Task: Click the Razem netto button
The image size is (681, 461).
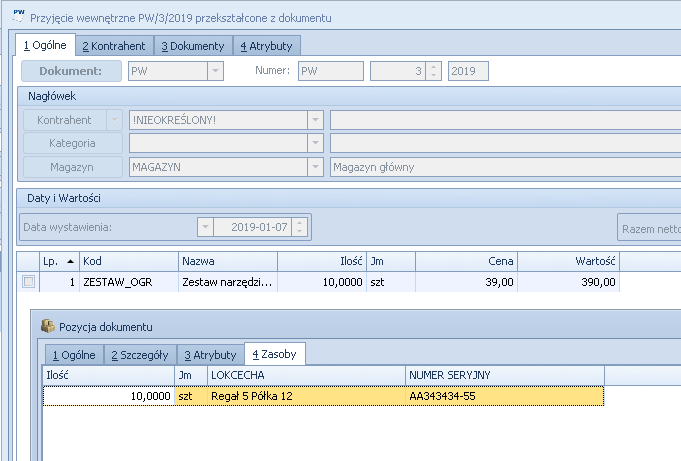Action: (649, 227)
